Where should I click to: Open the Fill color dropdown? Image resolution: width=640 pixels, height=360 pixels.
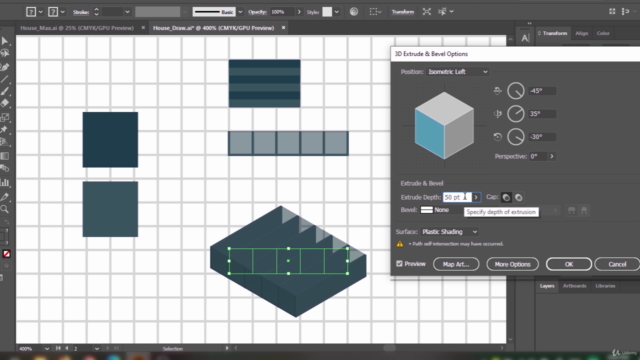click(x=40, y=12)
